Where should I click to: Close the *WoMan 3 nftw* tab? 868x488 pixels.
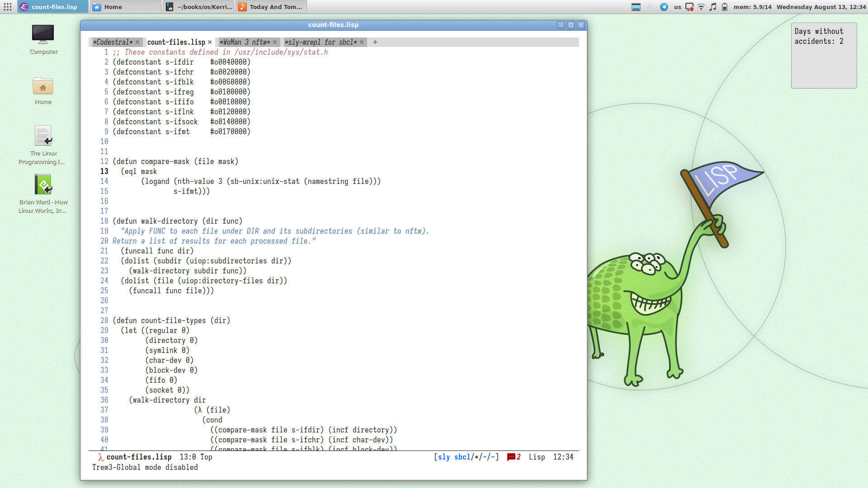tap(275, 42)
